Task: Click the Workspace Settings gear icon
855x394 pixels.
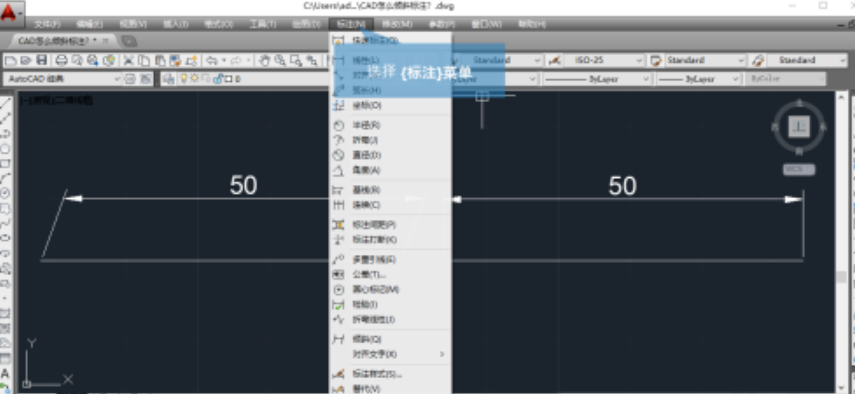Action: [x=130, y=79]
